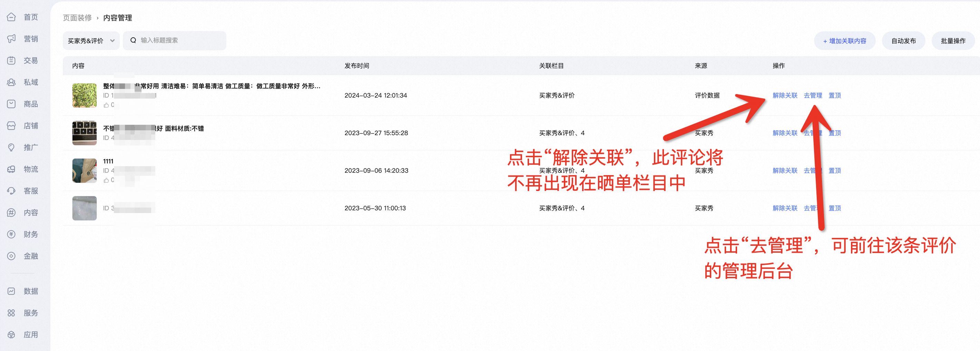
Task: Click 操作 column header
Action: [x=778, y=66]
